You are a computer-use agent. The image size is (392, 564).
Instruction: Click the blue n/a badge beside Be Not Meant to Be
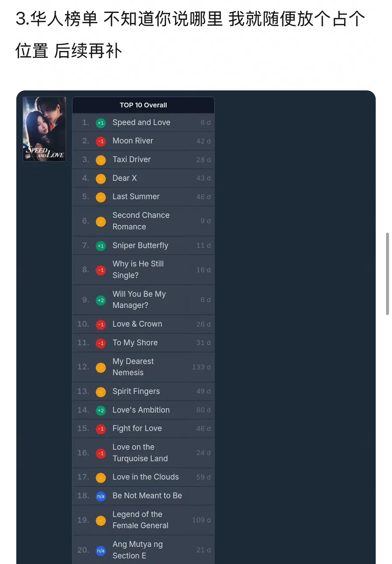(x=101, y=497)
